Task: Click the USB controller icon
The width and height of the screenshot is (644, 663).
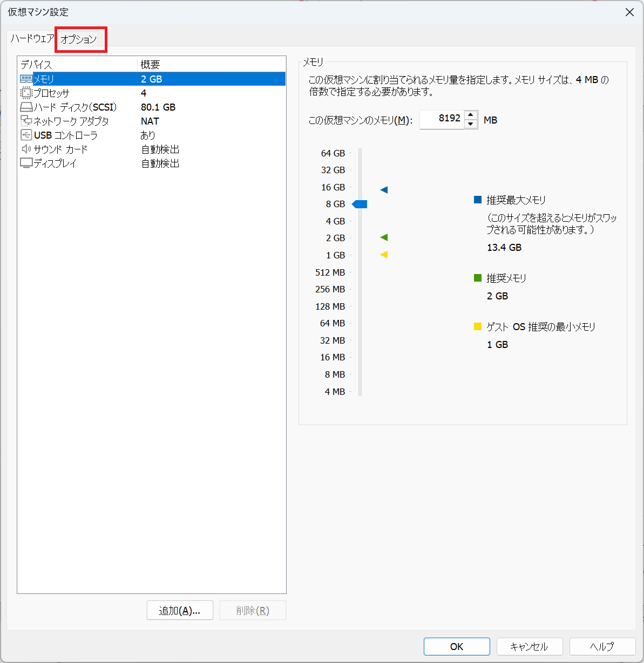Action: click(x=26, y=135)
